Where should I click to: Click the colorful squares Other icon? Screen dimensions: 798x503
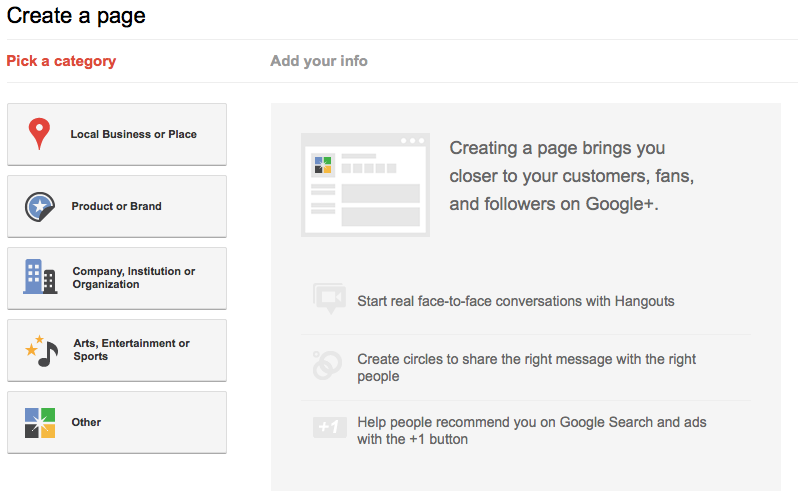click(x=39, y=422)
